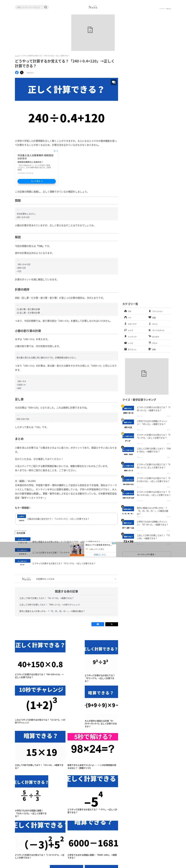This screenshot has height=868, width=186.
Task: Click もっと見る button in the ad
Action: [x=37, y=181]
